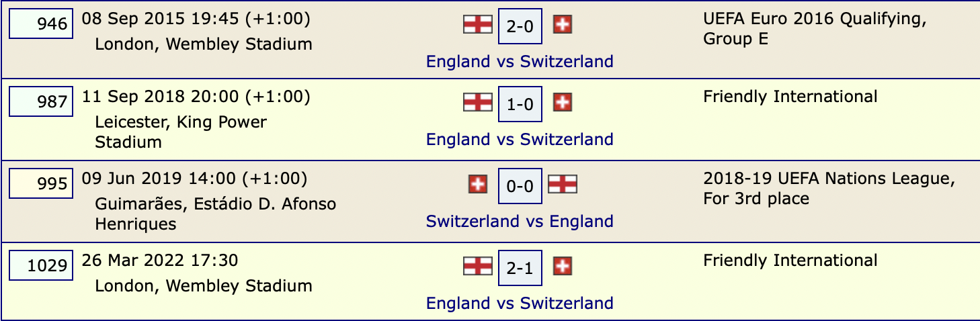
Task: Select the 2-1 score box
Action: pyautogui.click(x=520, y=268)
